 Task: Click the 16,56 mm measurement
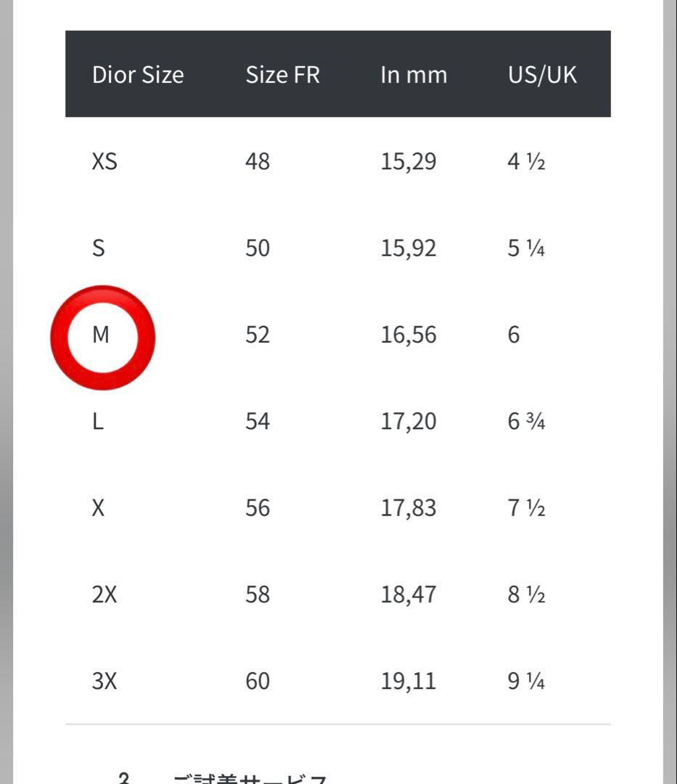pyautogui.click(x=409, y=335)
